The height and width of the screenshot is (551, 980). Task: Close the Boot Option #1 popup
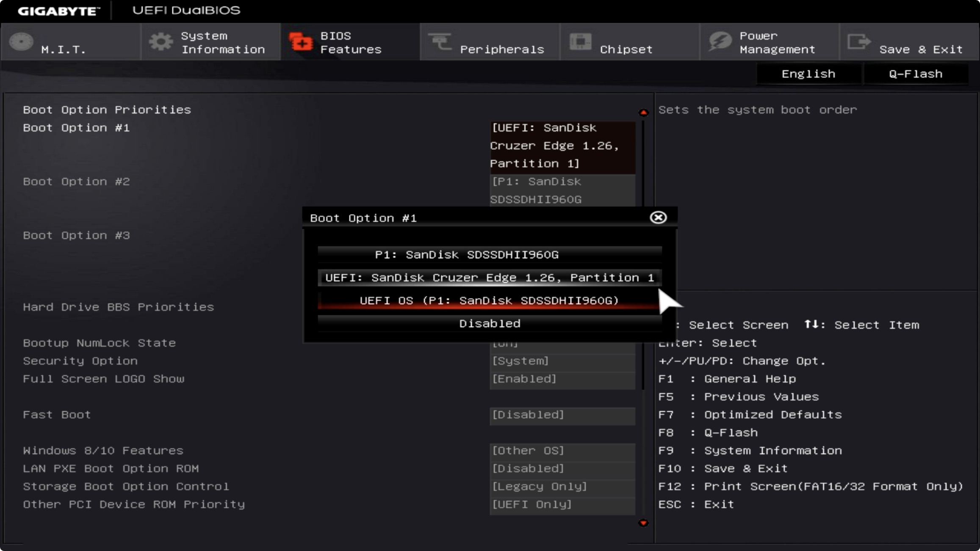658,218
